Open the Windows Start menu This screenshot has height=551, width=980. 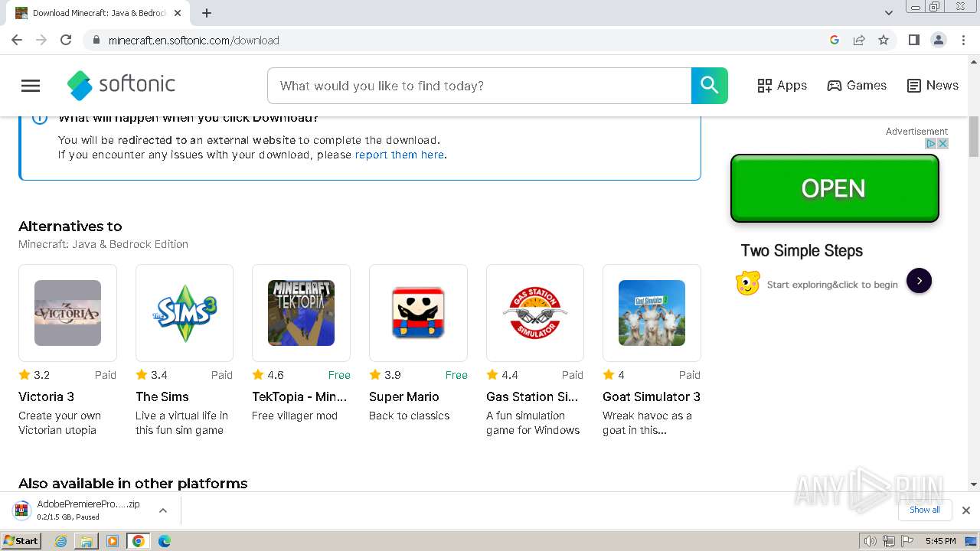[21, 541]
